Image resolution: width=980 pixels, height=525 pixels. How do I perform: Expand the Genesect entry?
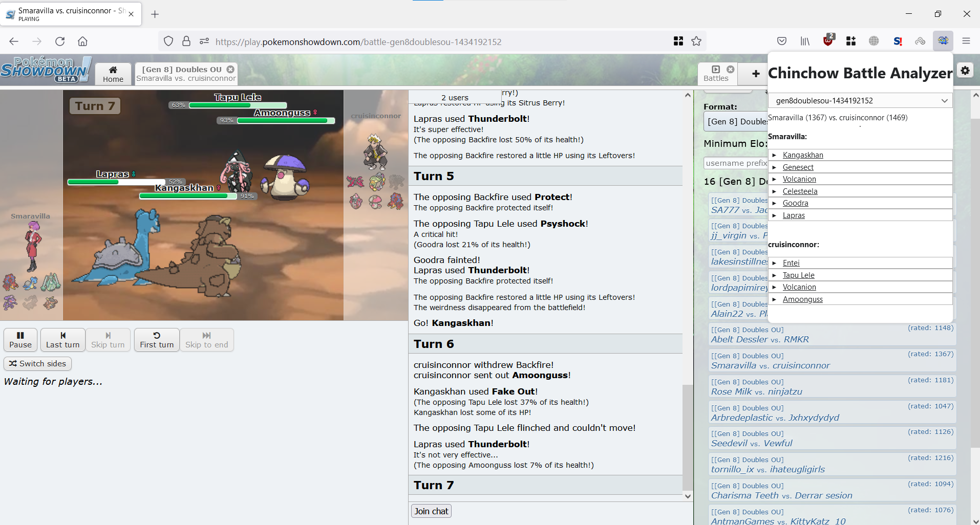(860, 167)
